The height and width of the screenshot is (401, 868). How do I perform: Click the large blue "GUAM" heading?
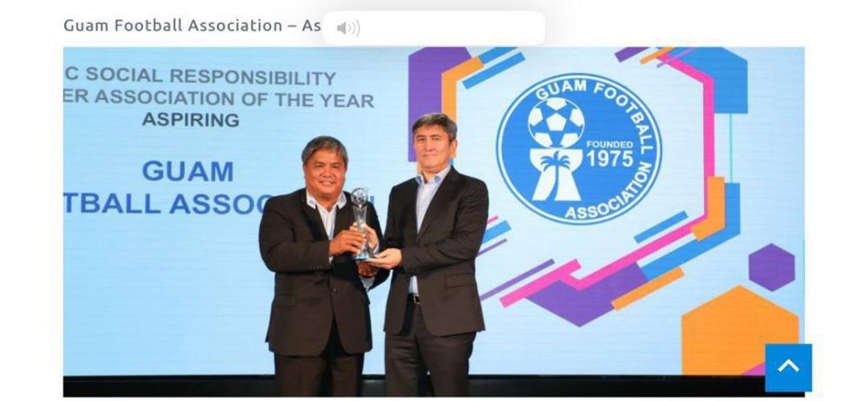(187, 171)
